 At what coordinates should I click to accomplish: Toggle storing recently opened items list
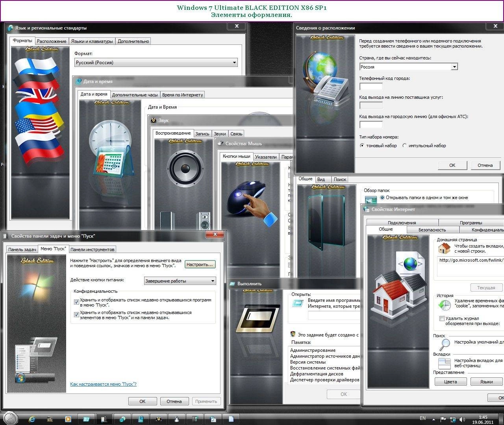(77, 315)
